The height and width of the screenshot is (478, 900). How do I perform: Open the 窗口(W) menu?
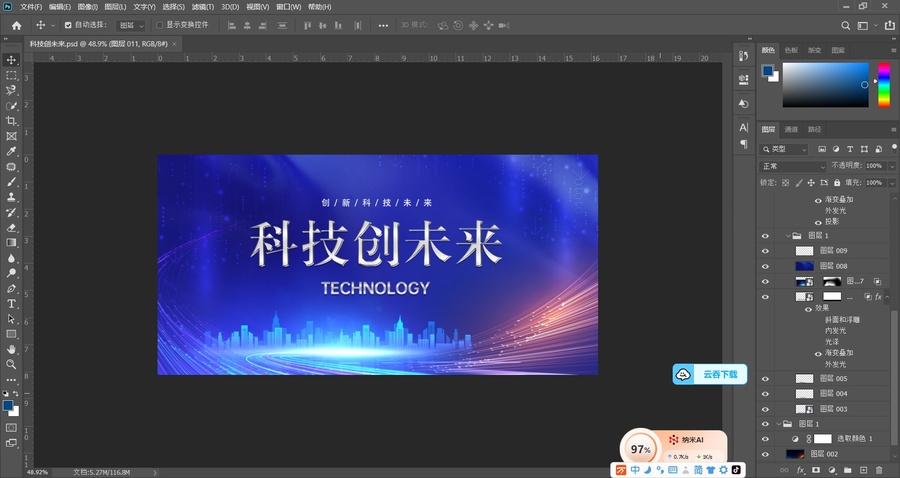click(288, 7)
